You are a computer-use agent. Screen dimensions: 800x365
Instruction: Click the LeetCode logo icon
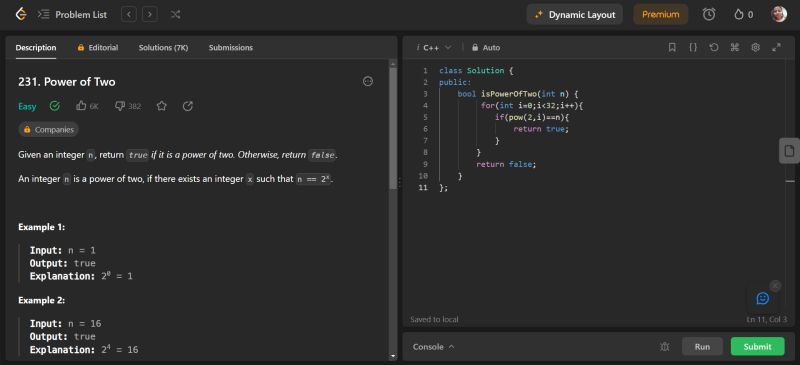click(20, 14)
